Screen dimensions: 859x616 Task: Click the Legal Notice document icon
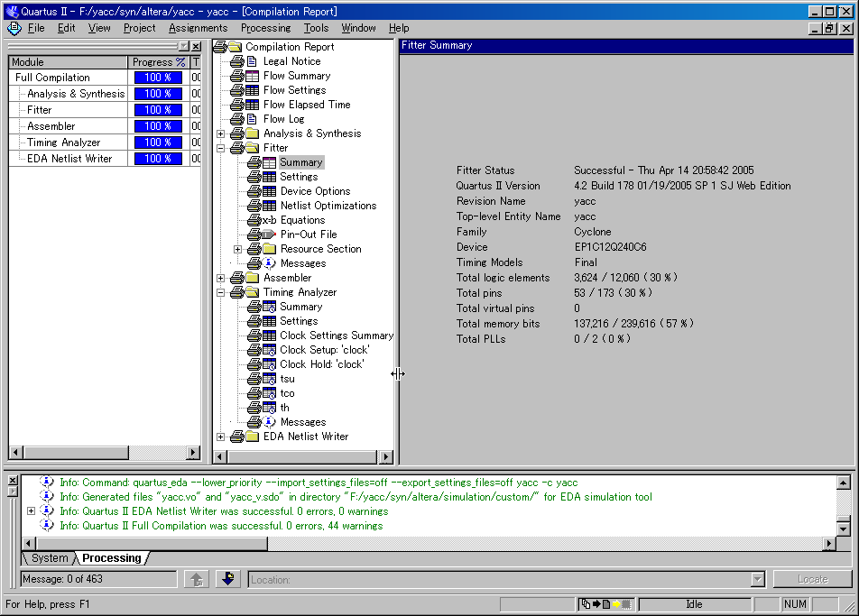point(252,61)
